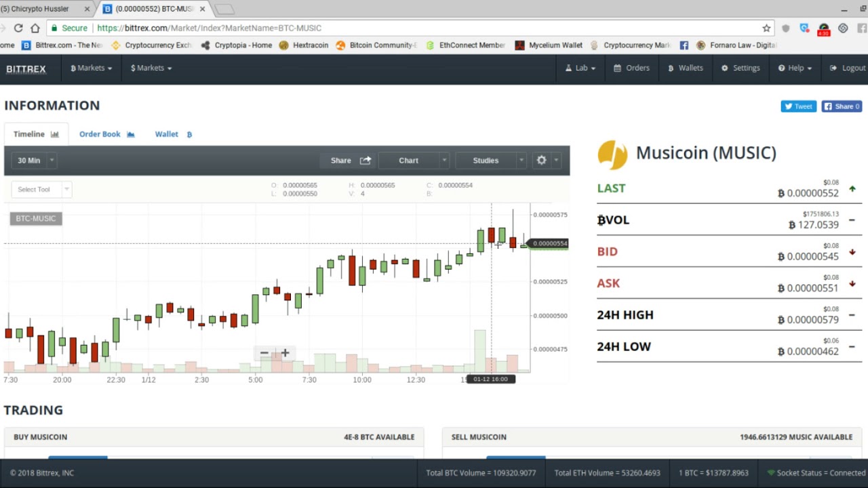Open a new browser tab

click(x=224, y=9)
